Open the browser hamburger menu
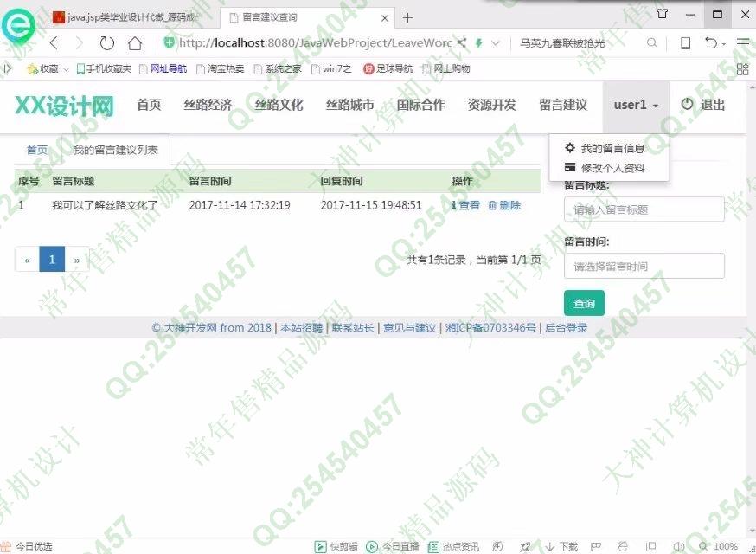Screen dimensions: 756x554 click(x=742, y=43)
